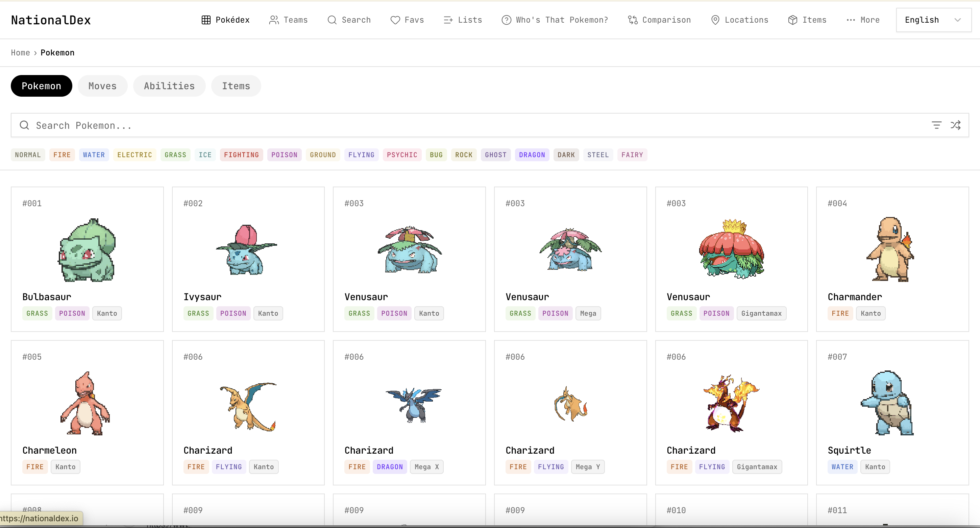The height and width of the screenshot is (528, 980).
Task: Open the filter options icon in search bar
Action: click(937, 125)
